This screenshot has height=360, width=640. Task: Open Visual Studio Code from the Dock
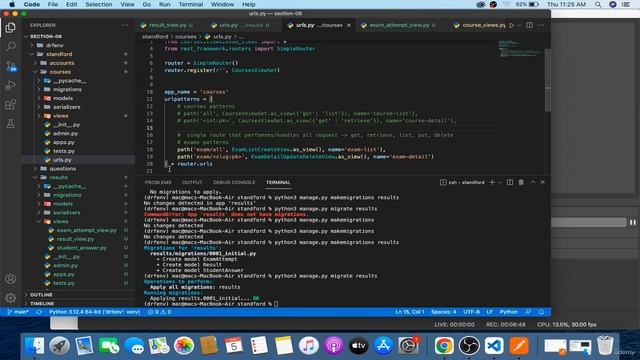[x=494, y=346]
